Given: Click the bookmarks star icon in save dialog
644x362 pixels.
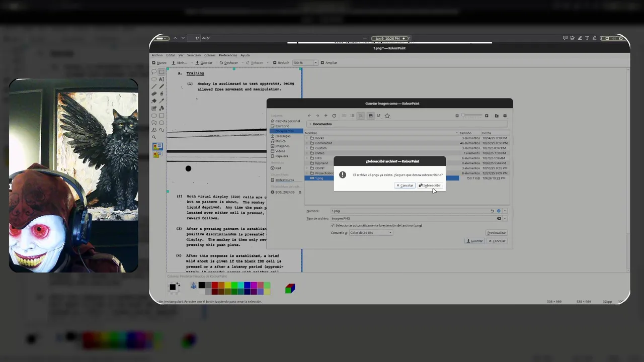Looking at the screenshot, I should pos(387,116).
